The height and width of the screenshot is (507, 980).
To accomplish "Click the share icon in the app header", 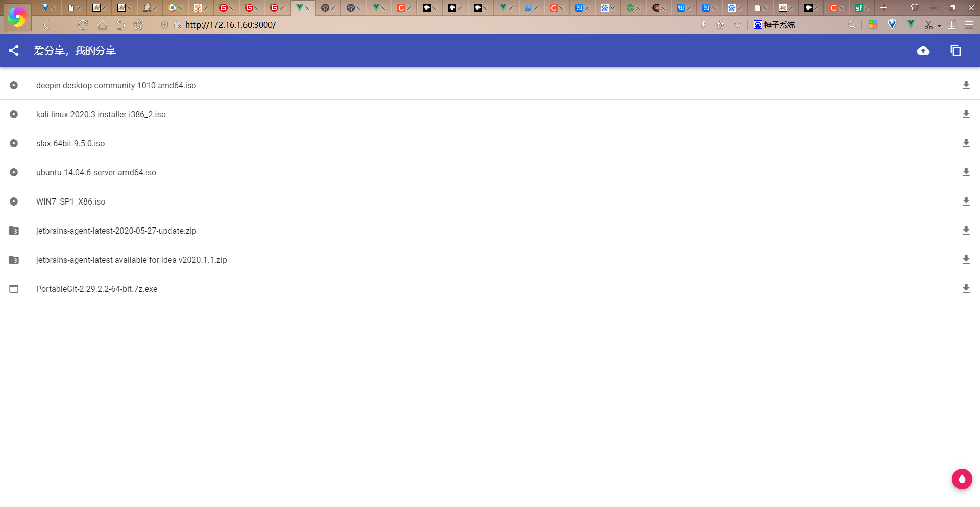I will pos(14,50).
